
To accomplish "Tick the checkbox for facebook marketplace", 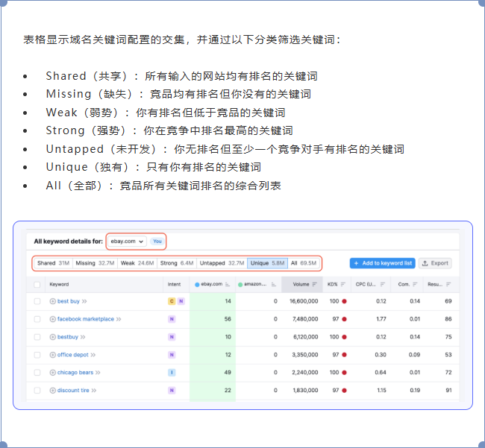I will 37,319.
